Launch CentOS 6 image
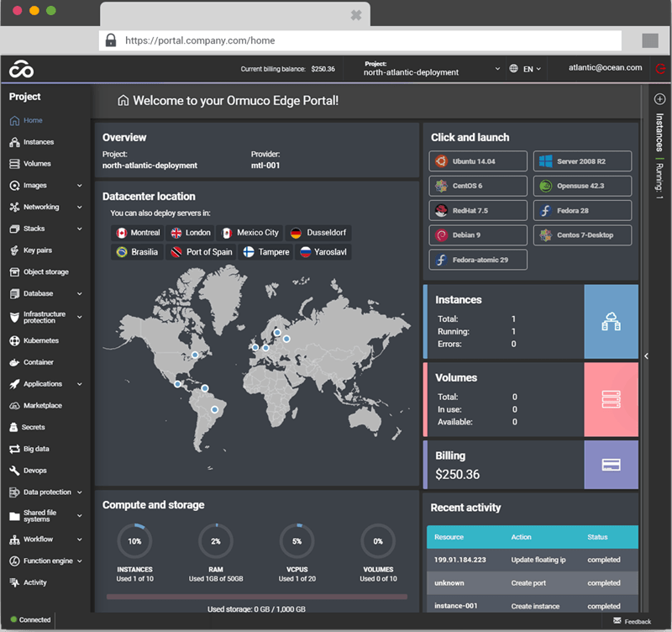Image resolution: width=672 pixels, height=632 pixels. (478, 186)
